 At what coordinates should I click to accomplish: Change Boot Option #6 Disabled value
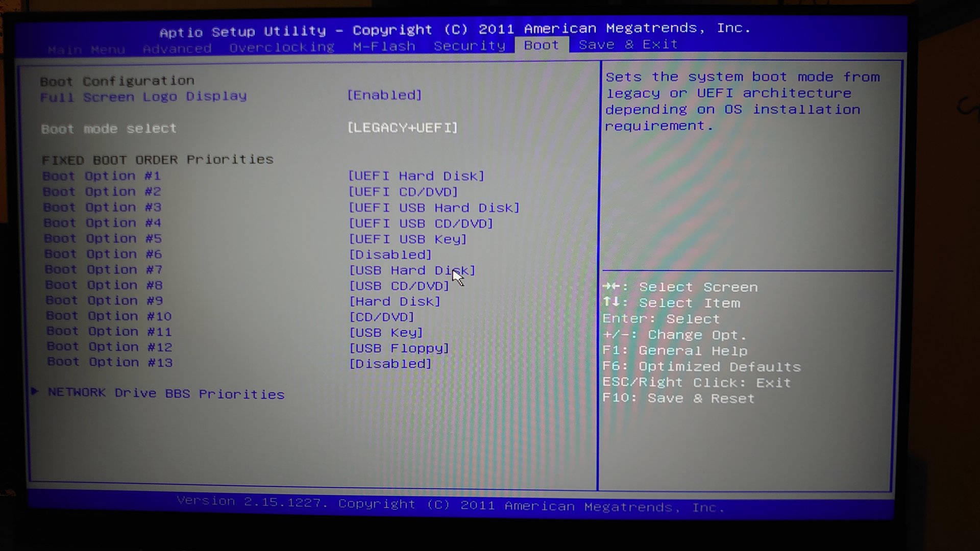tap(390, 255)
